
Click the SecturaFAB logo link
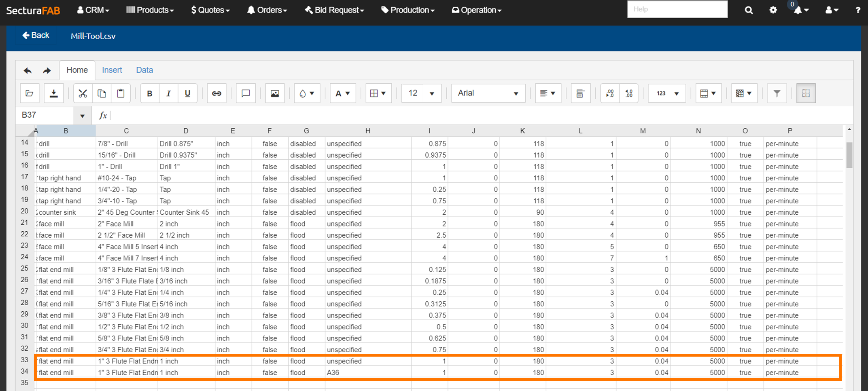click(33, 11)
